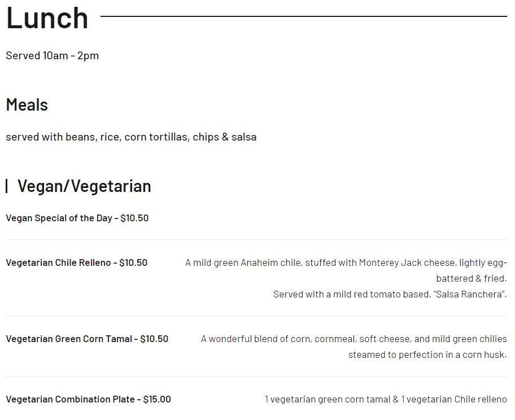Viewport: 515px width, 420px height.
Task: Click the battered & fried text
Action: tap(471, 279)
